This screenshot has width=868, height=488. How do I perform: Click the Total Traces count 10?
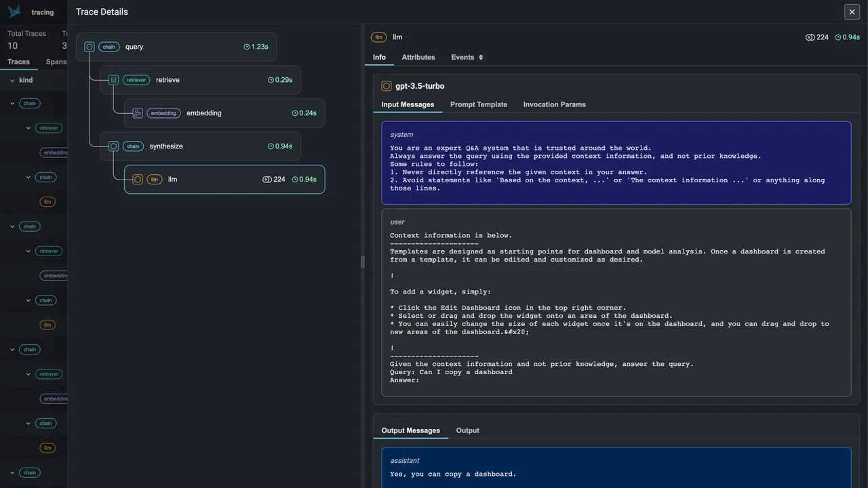pyautogui.click(x=13, y=45)
